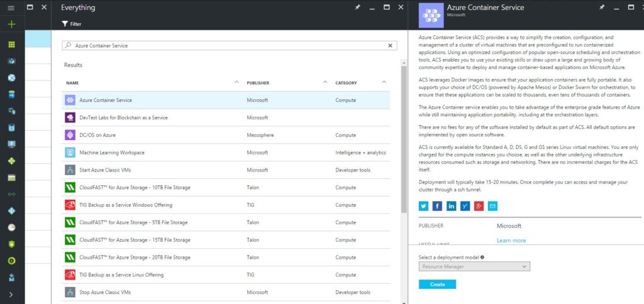The image size is (644, 304).
Task: Share on Google Plus
Action: 479,206
